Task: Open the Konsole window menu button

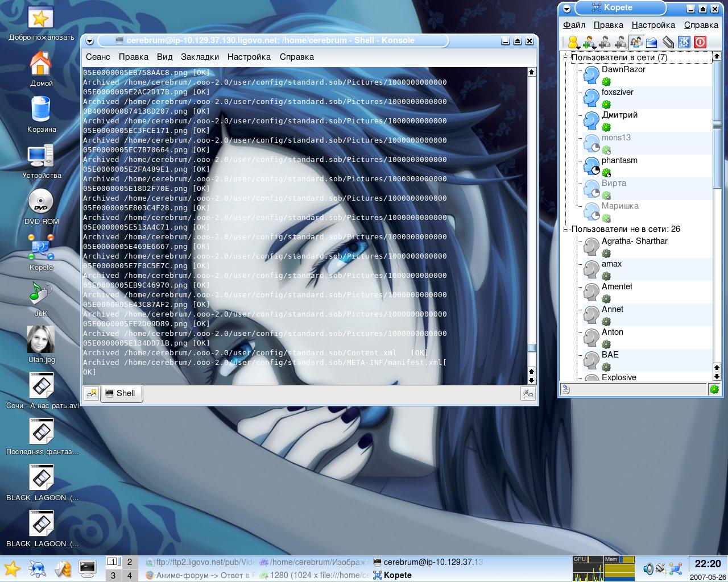Action: point(90,41)
